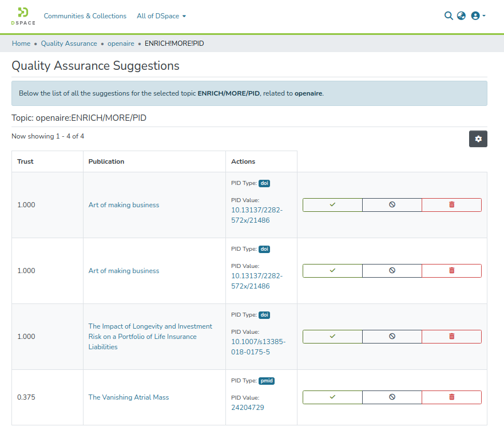Viewport: 504px width, 438px height.
Task: Open the search magnifier icon
Action: (x=449, y=16)
